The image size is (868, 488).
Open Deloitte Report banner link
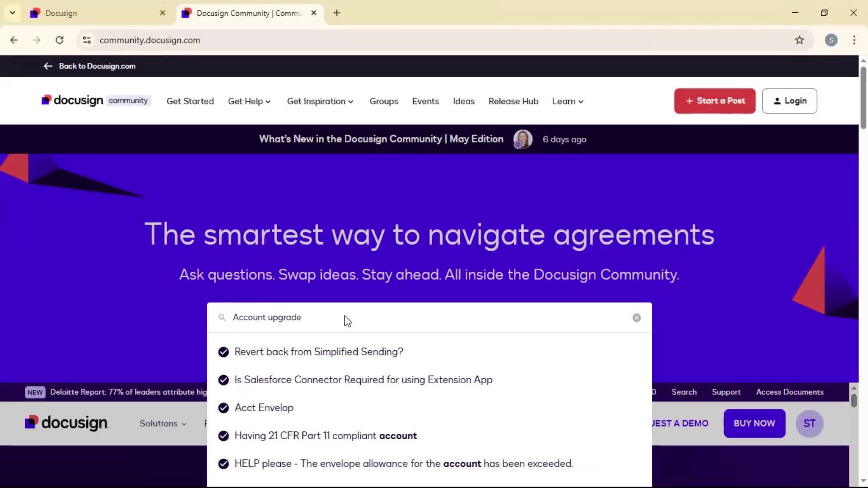128,392
